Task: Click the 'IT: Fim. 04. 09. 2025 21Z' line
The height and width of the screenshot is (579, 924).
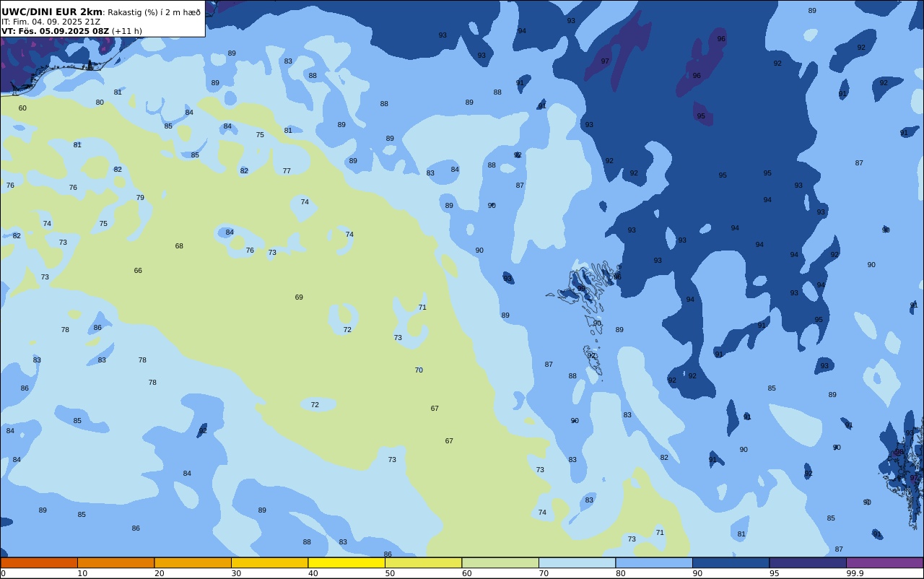Action: point(51,22)
